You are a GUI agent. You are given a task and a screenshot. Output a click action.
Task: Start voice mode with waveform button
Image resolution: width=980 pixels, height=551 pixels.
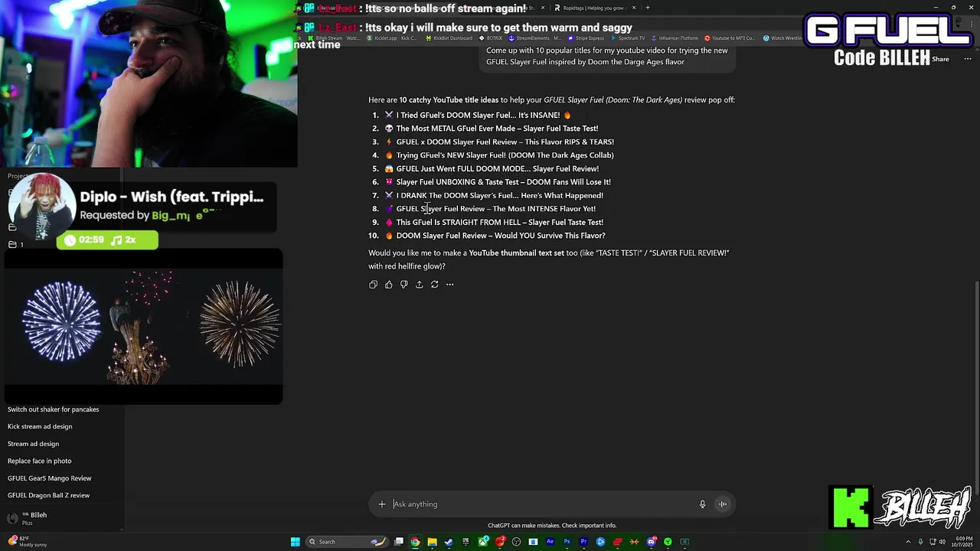[723, 504]
